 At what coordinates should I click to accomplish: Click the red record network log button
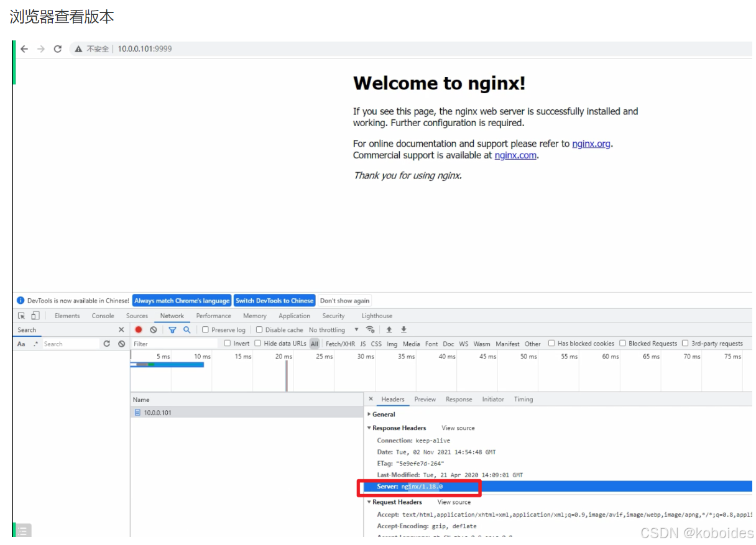point(139,330)
